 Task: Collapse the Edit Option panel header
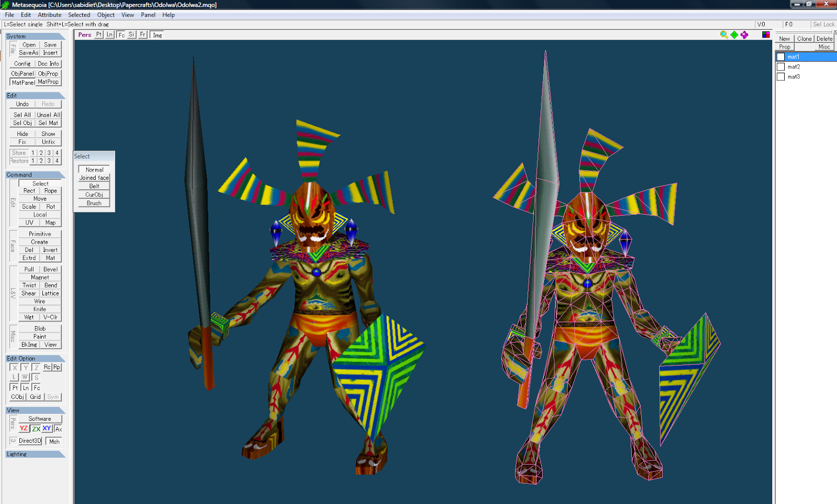(x=36, y=359)
